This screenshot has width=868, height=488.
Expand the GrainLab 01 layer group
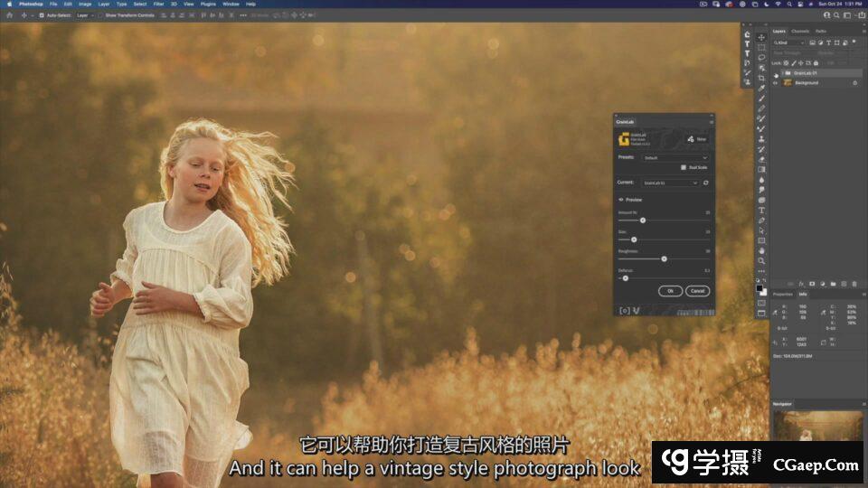[x=782, y=73]
